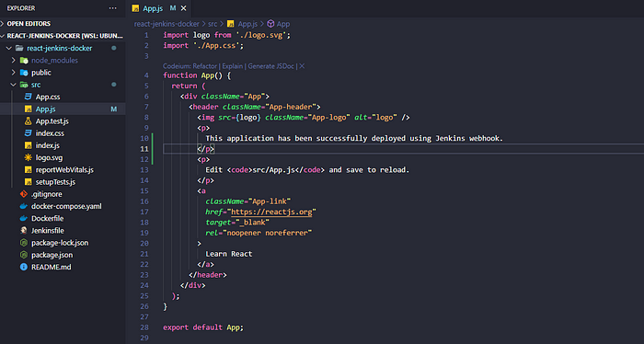This screenshot has width=644, height=344.
Task: Click the .gitignore git icon
Action: tap(24, 194)
